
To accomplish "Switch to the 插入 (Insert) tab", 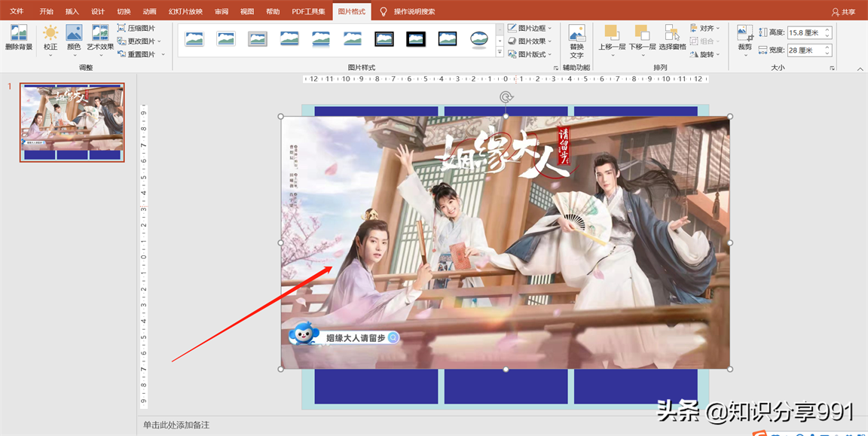I will (x=72, y=11).
